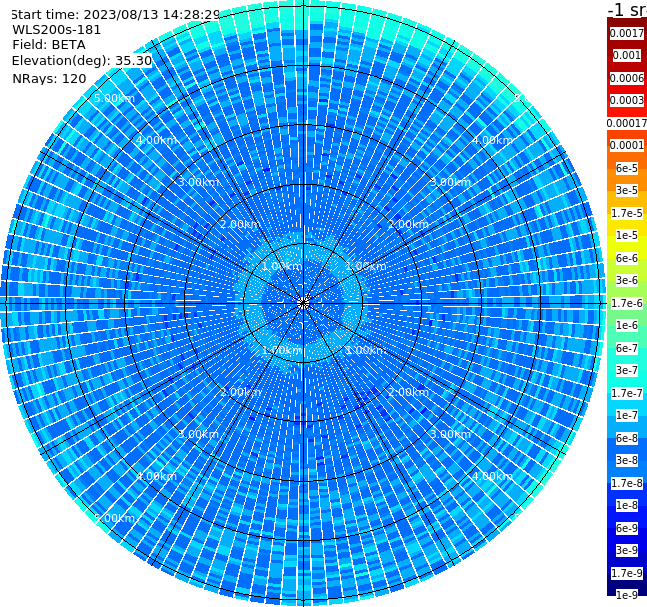Select the Elevation(deg): 35.30 text
Image resolution: width=647 pixels, height=607 pixels.
pyautogui.click(x=82, y=61)
